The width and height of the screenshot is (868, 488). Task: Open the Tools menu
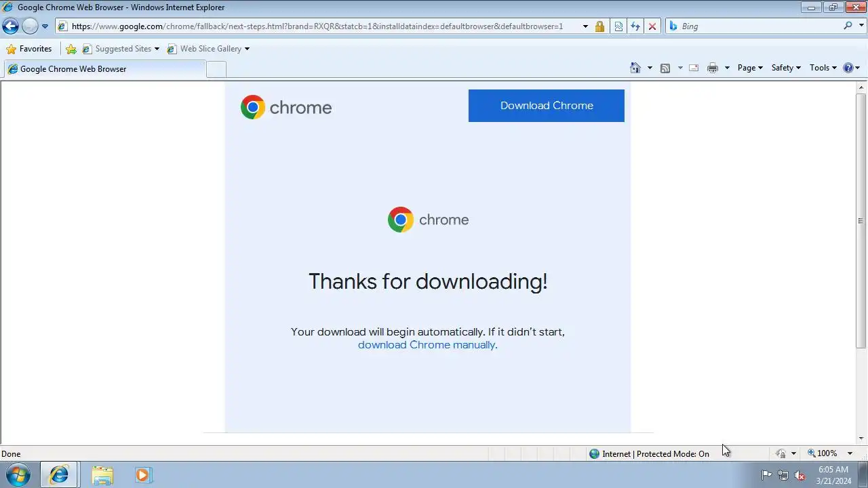(x=823, y=68)
